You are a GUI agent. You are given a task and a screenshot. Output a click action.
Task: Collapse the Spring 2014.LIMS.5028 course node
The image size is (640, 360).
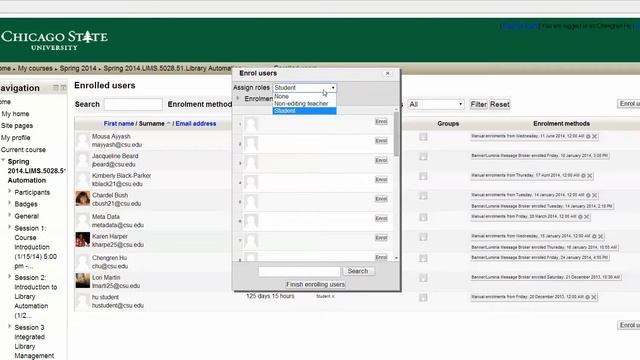[3, 161]
